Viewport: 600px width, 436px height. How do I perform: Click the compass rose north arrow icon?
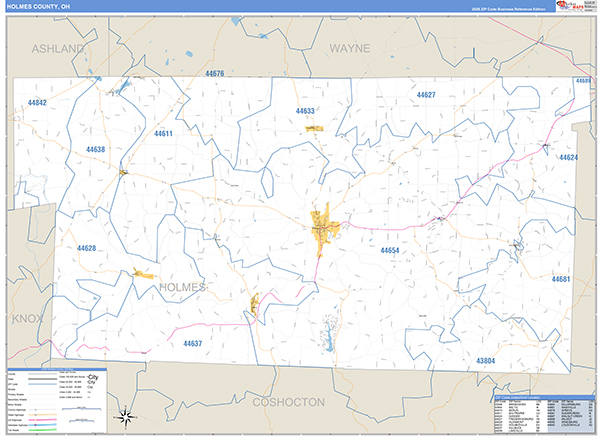126,417
